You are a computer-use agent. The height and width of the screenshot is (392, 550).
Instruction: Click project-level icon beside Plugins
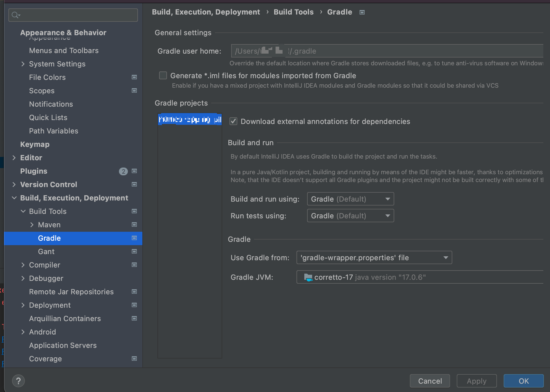pyautogui.click(x=134, y=171)
